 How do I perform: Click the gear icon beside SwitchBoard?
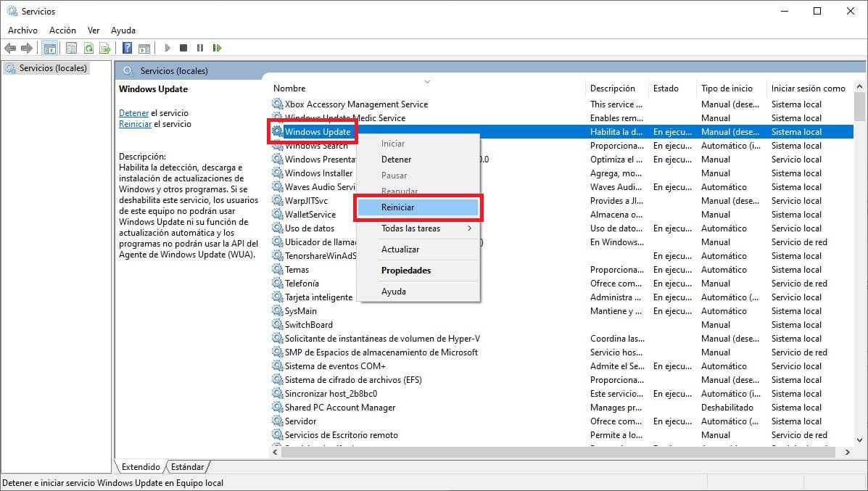pos(277,325)
